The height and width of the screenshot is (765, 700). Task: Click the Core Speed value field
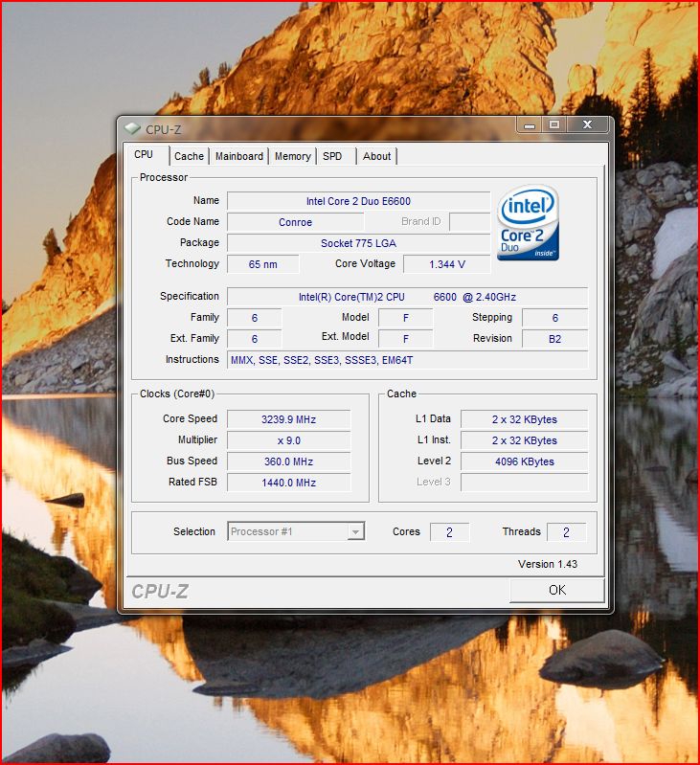(x=288, y=419)
